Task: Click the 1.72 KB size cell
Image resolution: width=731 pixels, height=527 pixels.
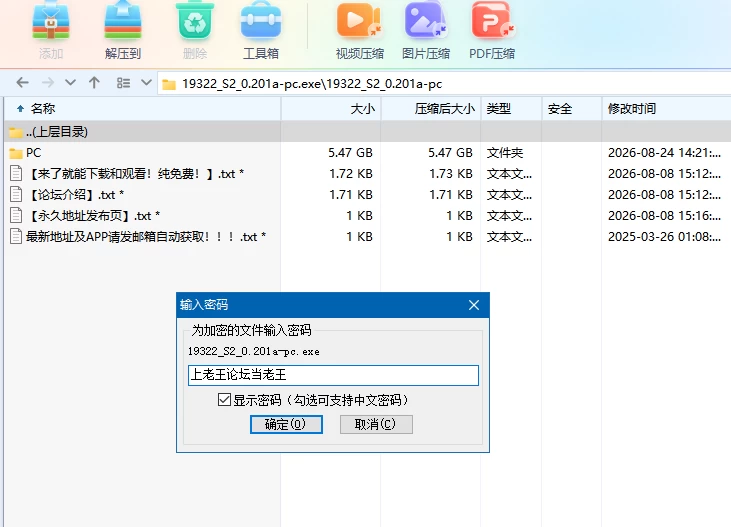Action: [351, 174]
